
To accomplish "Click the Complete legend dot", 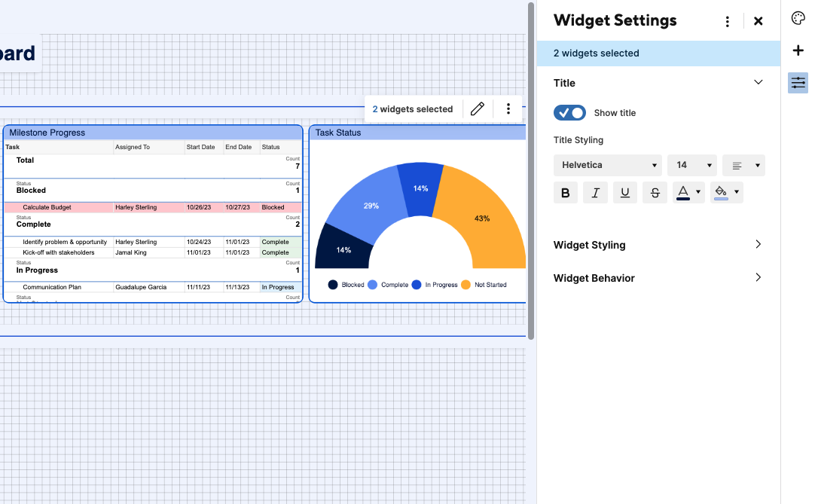I will pos(372,285).
